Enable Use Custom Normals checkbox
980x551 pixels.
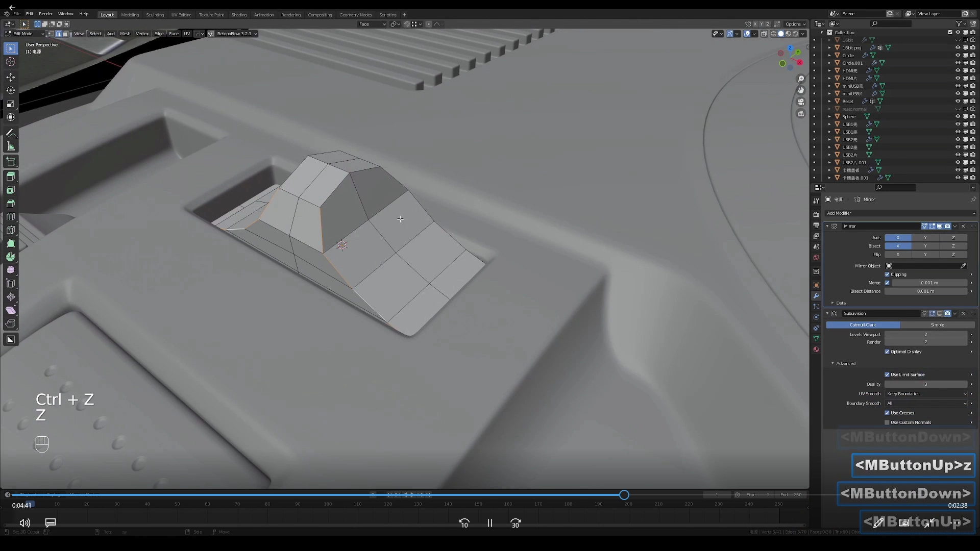pyautogui.click(x=887, y=422)
